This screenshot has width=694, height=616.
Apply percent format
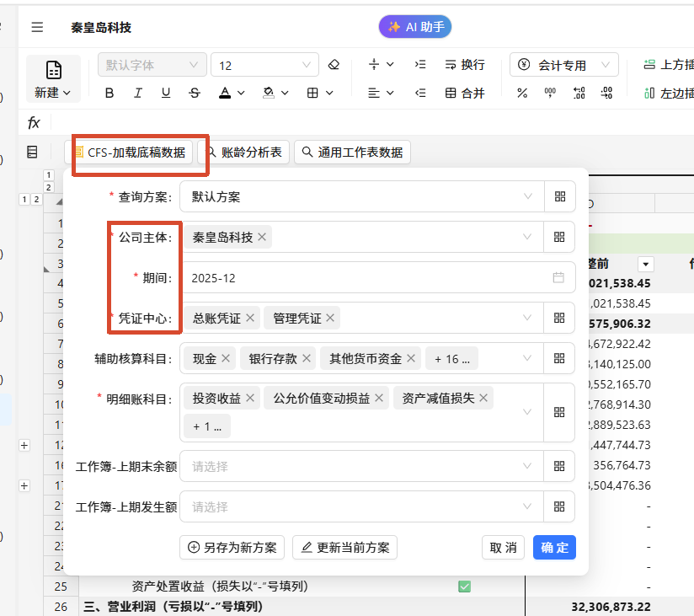522,93
